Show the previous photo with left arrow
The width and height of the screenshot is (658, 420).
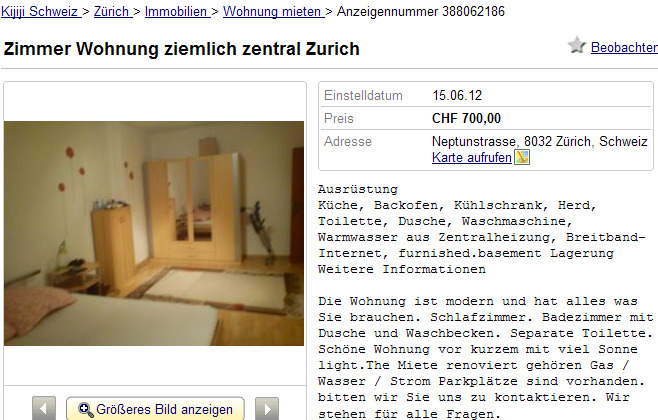44,408
